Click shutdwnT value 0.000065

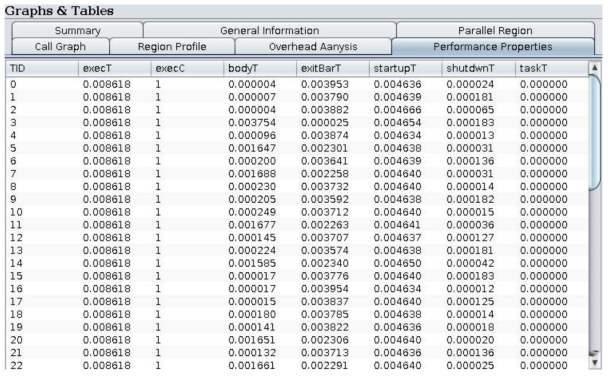click(x=470, y=110)
